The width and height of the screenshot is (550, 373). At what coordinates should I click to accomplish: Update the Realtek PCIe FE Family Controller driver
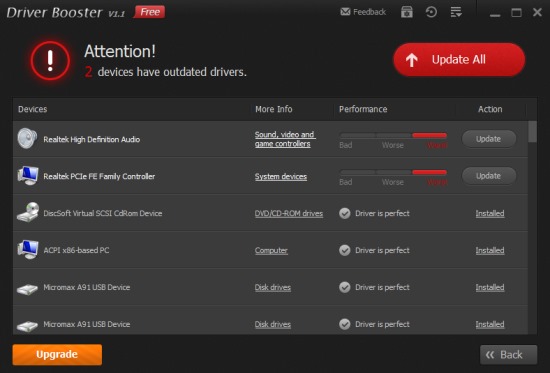coord(489,176)
